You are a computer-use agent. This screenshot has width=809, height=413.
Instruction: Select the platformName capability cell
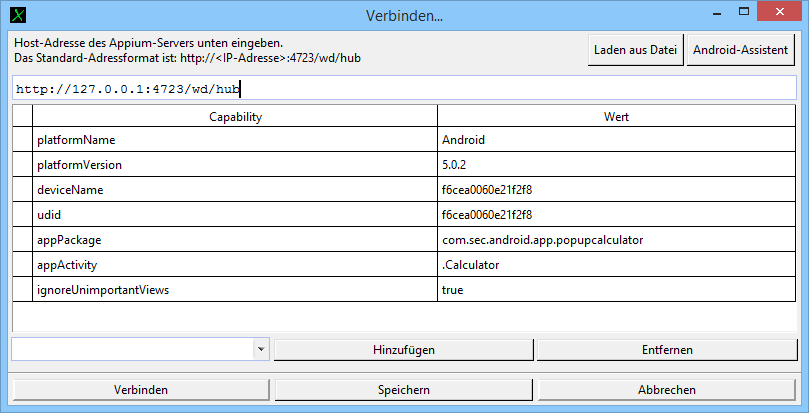coord(235,140)
